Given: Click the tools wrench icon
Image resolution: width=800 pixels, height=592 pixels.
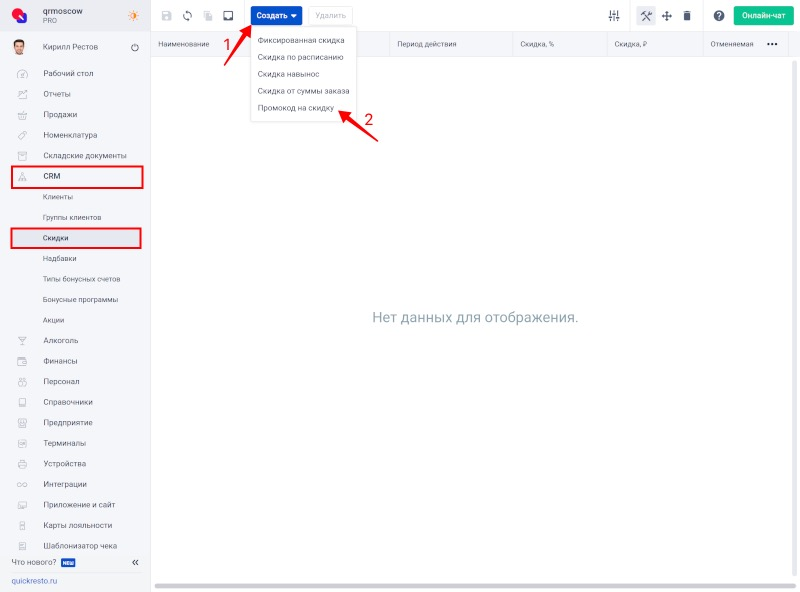Looking at the screenshot, I should click(x=646, y=16).
